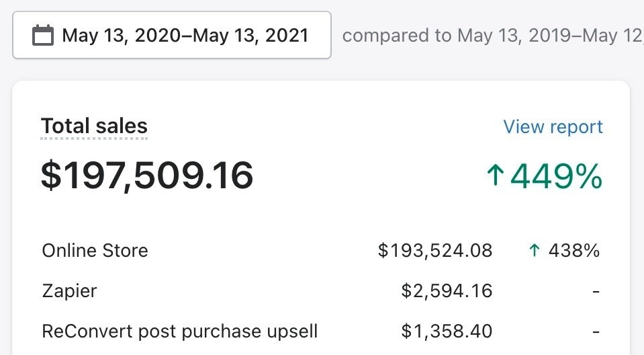
Task: Click the $1,358.40 ReConvert amount
Action: click(x=447, y=331)
